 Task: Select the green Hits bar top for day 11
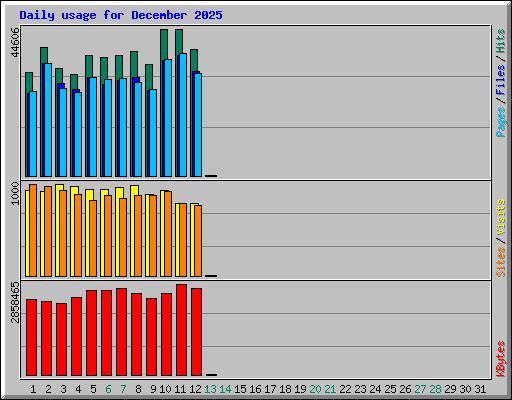point(179,41)
